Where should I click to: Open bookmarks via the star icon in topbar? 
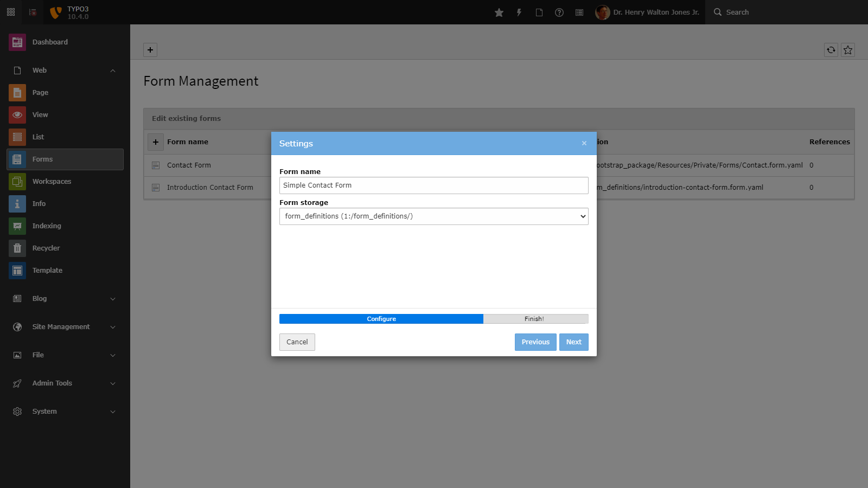(499, 12)
